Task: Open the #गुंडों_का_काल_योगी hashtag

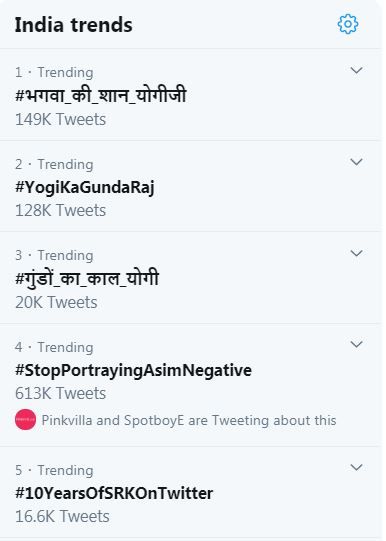Action: pyautogui.click(x=87, y=278)
